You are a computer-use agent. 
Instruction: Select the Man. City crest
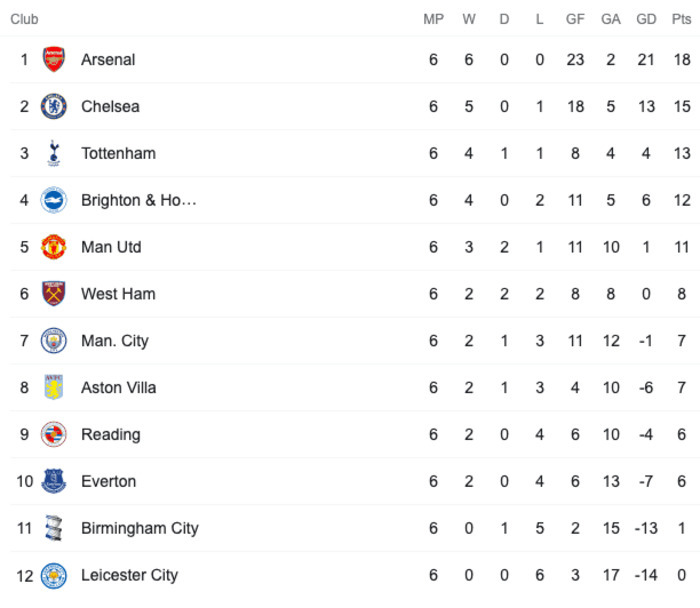click(x=54, y=341)
